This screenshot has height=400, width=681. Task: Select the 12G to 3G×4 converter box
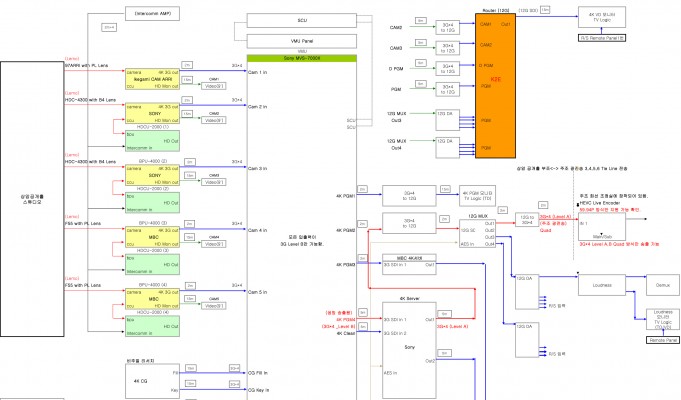527,220
